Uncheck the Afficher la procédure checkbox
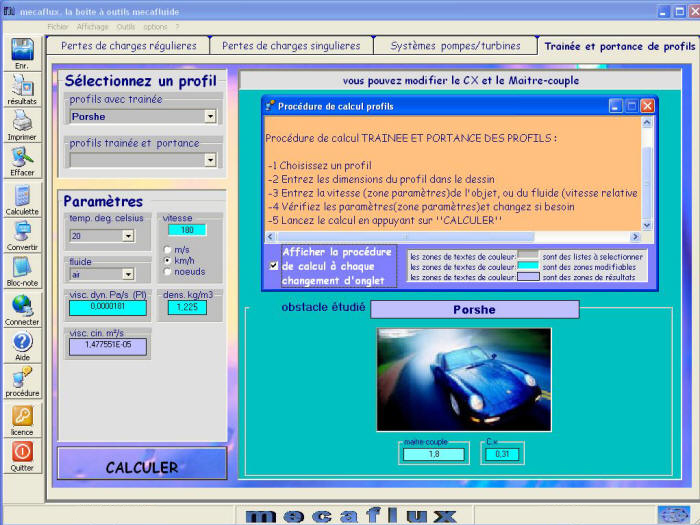Viewport: 700px width, 525px height. click(x=274, y=266)
